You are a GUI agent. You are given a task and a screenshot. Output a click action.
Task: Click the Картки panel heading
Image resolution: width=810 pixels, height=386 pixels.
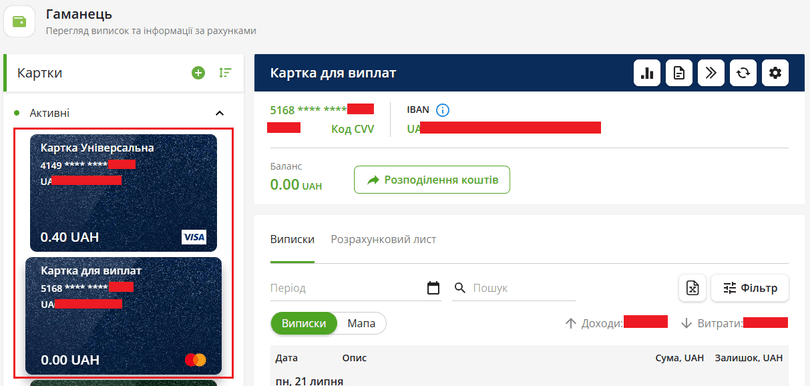pyautogui.click(x=40, y=73)
